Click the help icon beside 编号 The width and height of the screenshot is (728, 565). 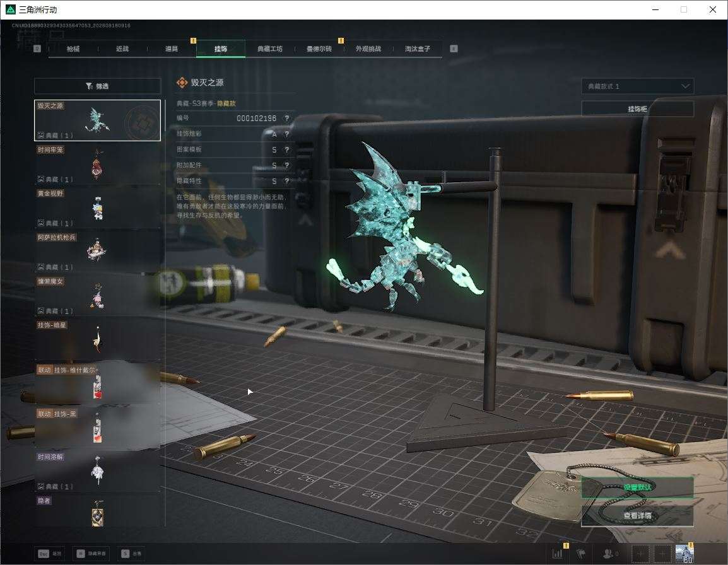point(287,119)
